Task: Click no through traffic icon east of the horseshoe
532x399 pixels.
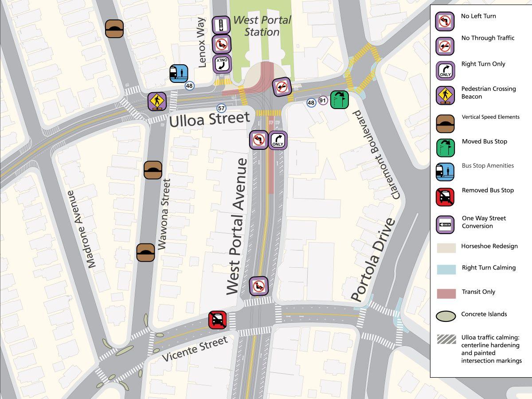Action: (x=281, y=86)
